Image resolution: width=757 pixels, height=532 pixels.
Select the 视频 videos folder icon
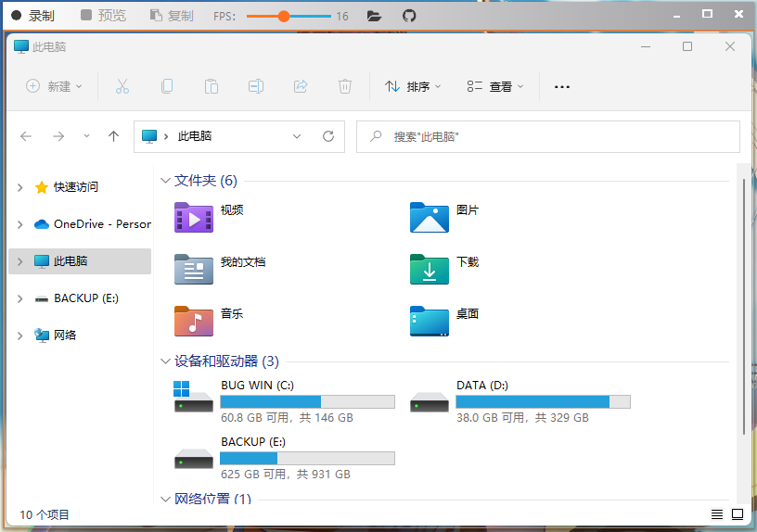[x=194, y=218]
